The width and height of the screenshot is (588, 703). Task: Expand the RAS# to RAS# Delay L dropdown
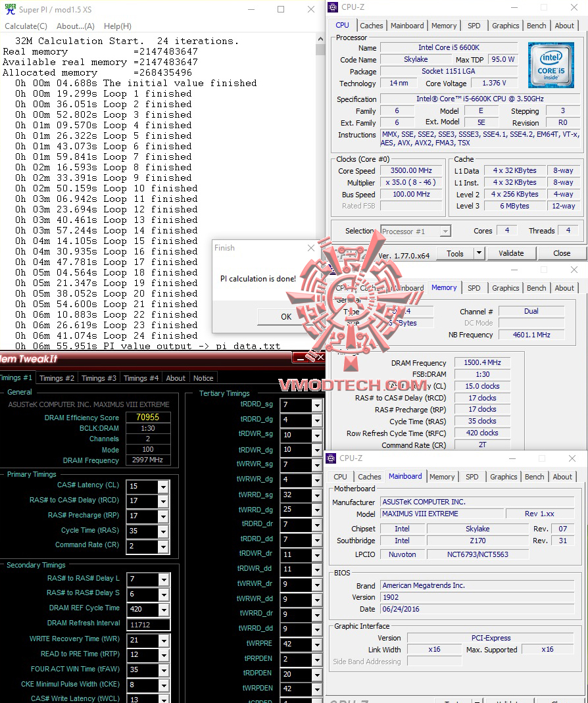pos(164,579)
